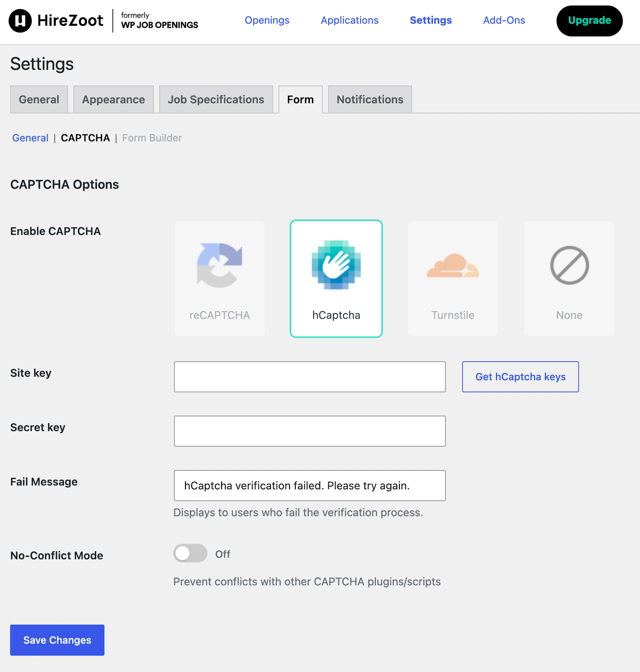Select the None prohibited-circle icon
Viewport: 640px width, 672px height.
point(569,265)
